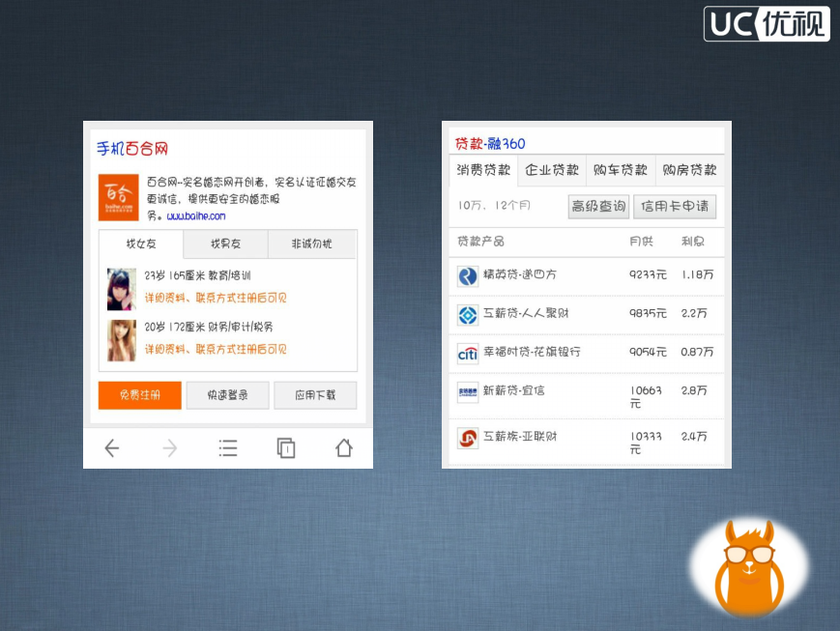
Task: Open the 企业贷款 tab
Action: pos(552,170)
